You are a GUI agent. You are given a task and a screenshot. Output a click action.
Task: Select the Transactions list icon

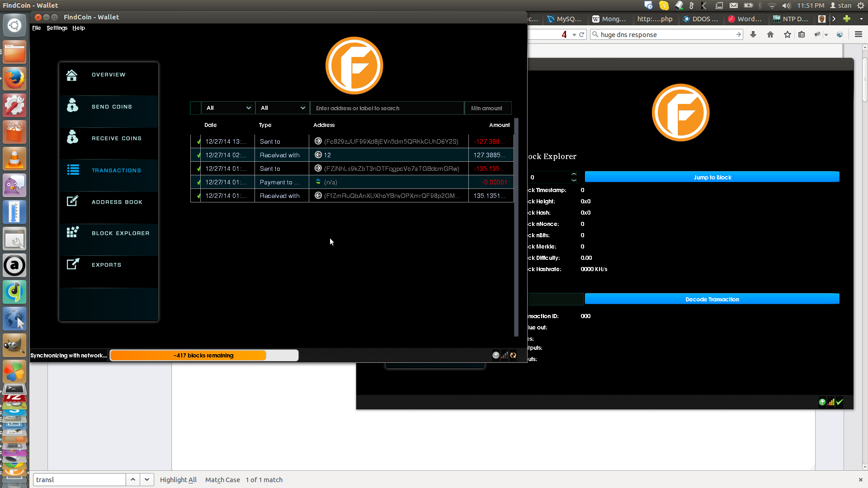coord(73,170)
